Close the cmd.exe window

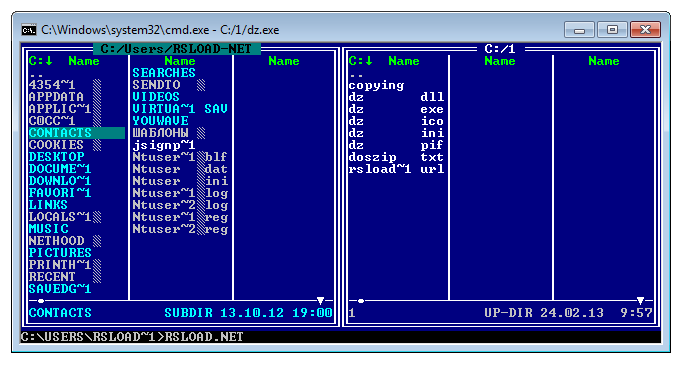coord(645,30)
